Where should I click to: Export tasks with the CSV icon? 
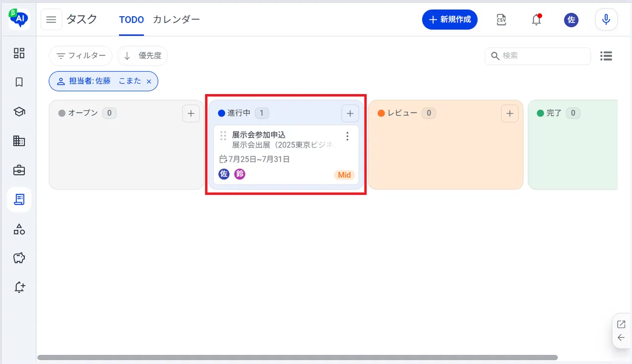[502, 20]
